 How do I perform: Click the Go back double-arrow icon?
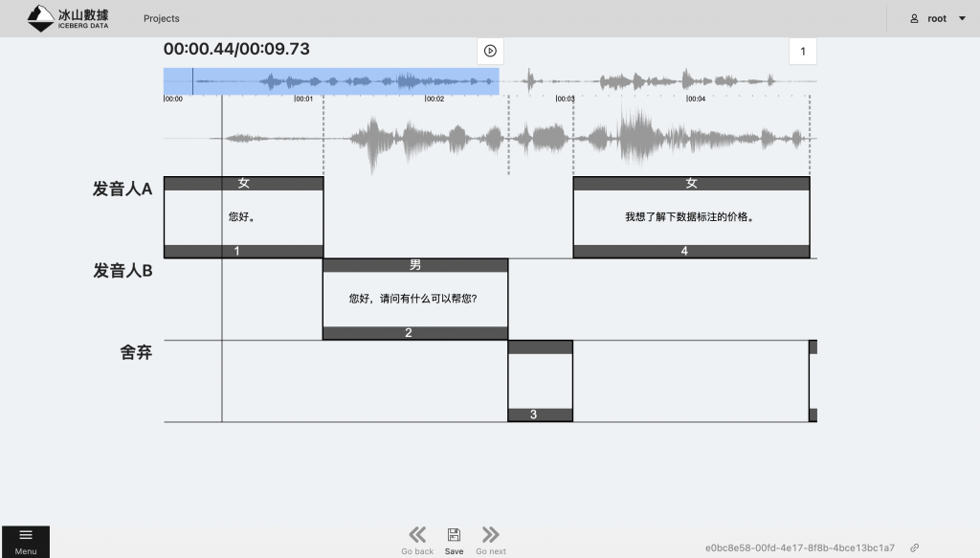point(417,534)
